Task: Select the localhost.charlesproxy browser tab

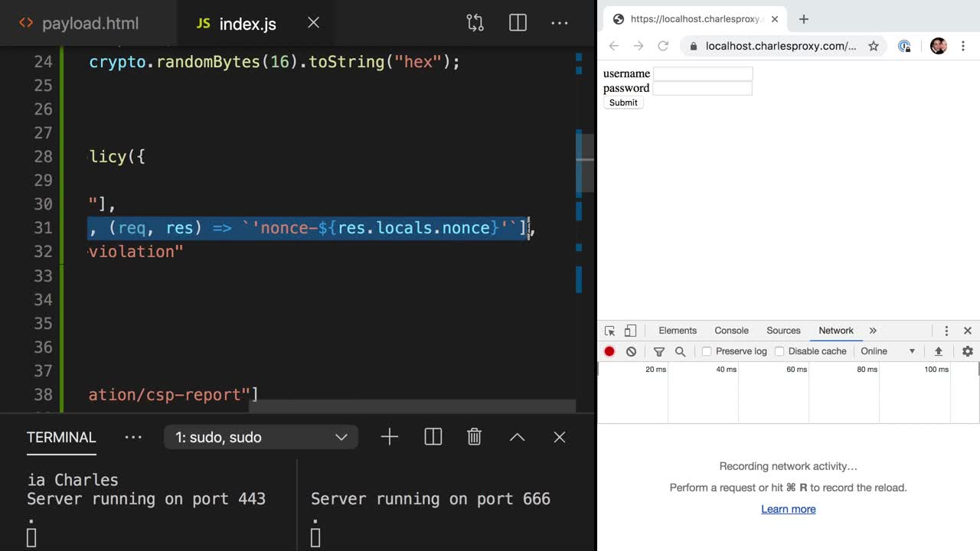Action: click(695, 19)
